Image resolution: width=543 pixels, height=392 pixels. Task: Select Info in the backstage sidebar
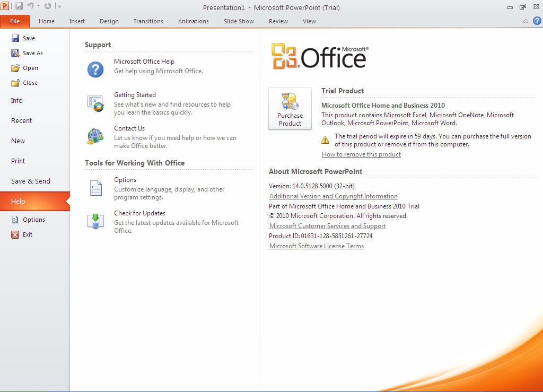(x=34, y=100)
